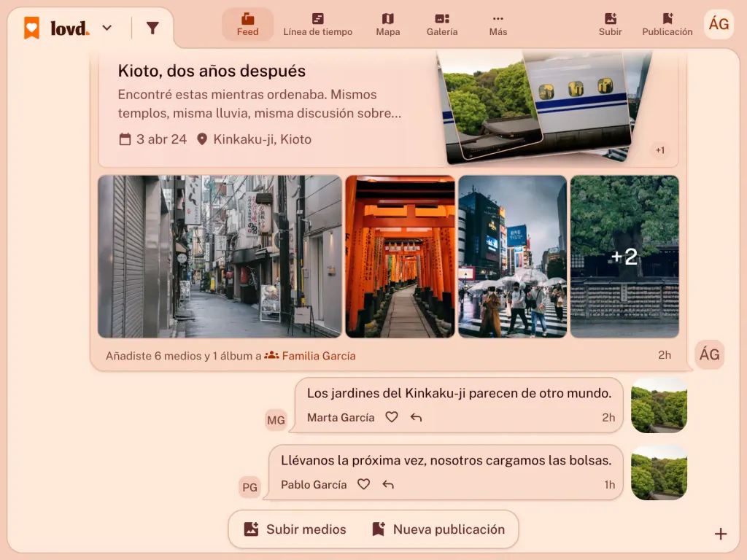The image size is (747, 560).
Task: Open the Línea de tiempo tab
Action: (x=318, y=24)
